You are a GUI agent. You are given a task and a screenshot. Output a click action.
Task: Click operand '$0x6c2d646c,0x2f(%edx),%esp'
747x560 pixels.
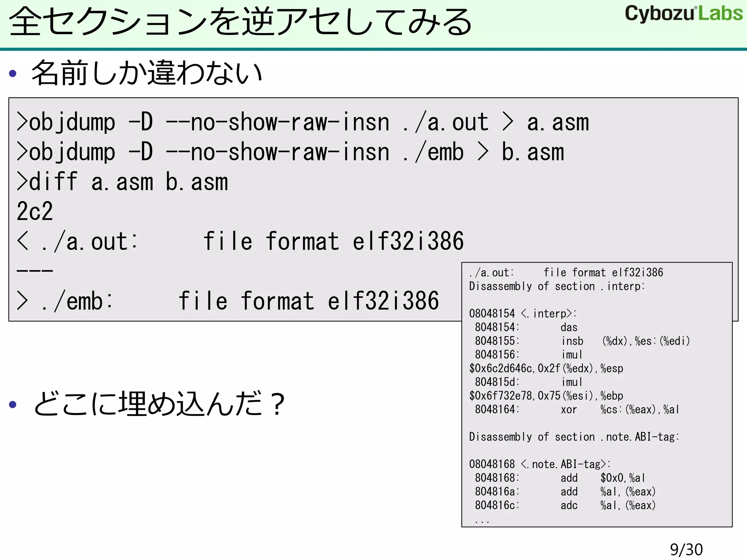click(x=546, y=369)
